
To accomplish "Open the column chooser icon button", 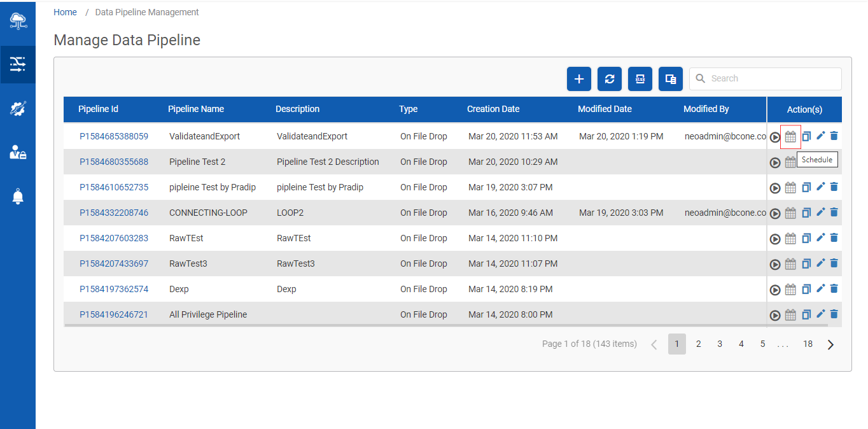I will coord(671,79).
